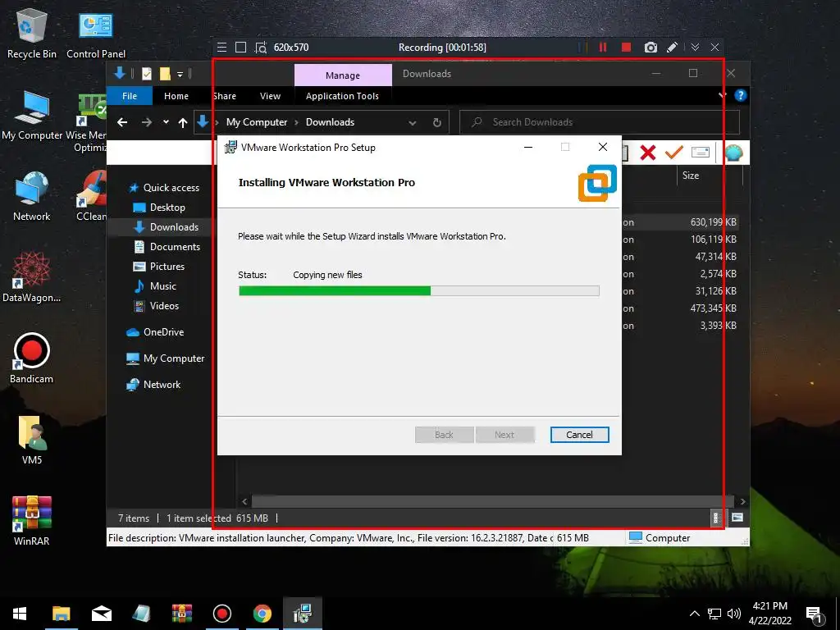Open WinRAR desktop shortcut
Image resolution: width=840 pixels, height=630 pixels.
32,521
